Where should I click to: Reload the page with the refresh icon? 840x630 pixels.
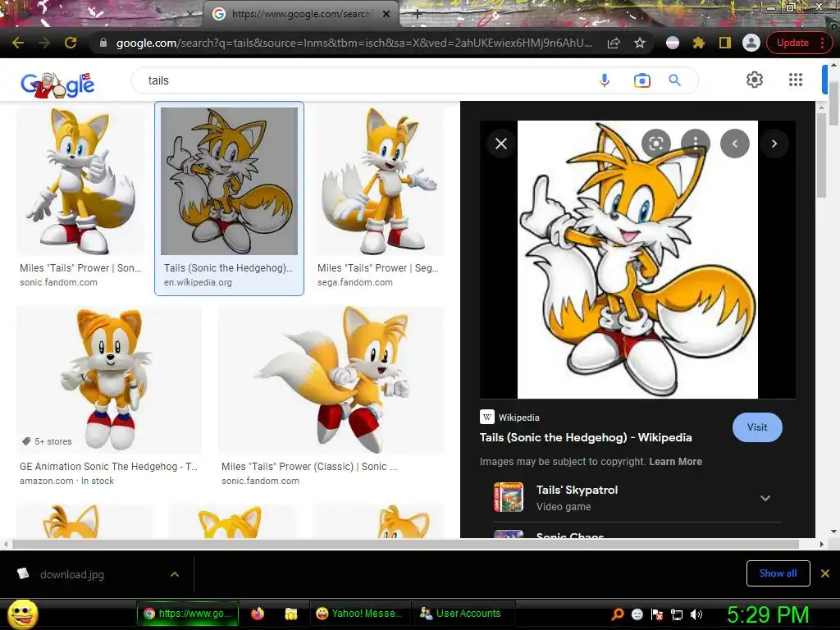click(71, 43)
